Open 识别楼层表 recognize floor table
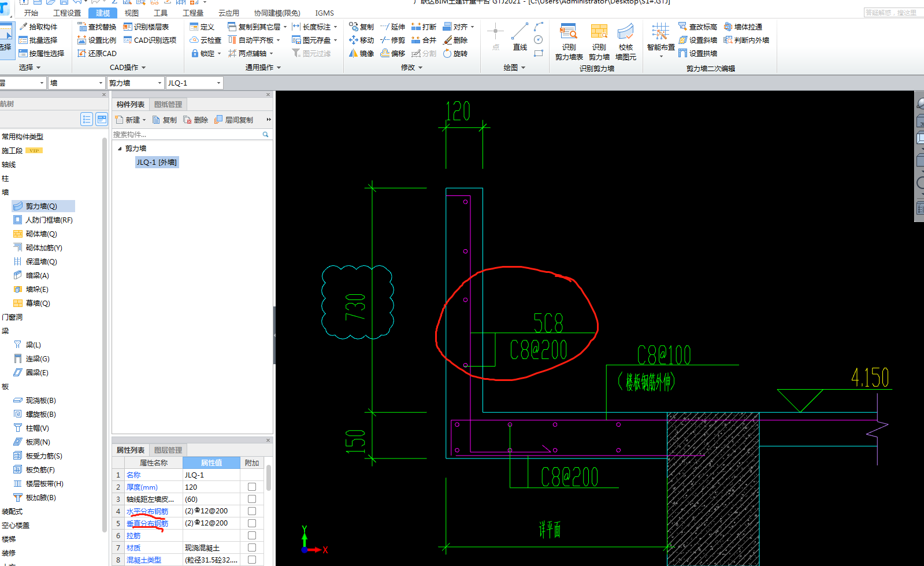 [146, 27]
